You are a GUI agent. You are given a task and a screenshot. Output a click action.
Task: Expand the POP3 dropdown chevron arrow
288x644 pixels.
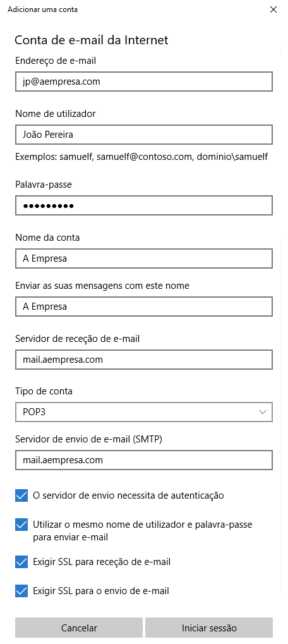coord(263,412)
